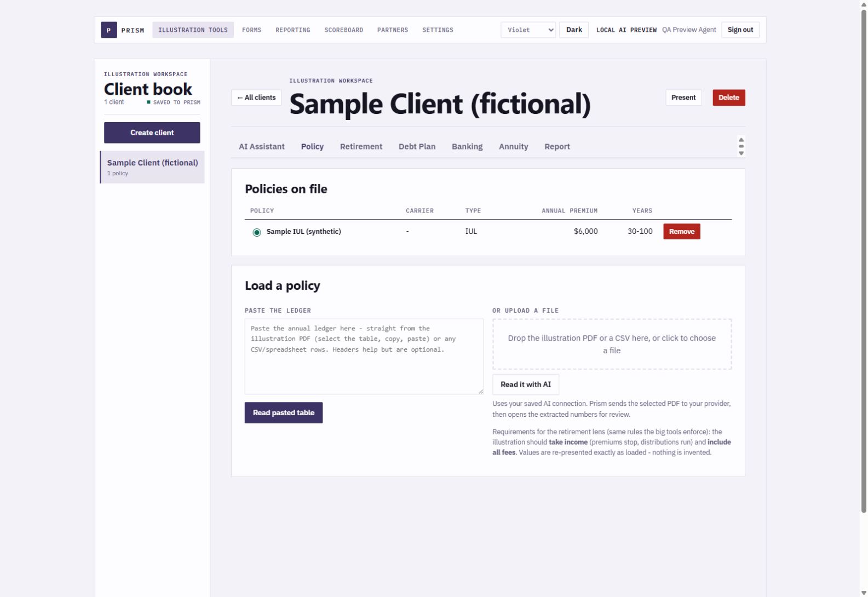Switch to the Report tab
This screenshot has height=597, width=868.
557,147
